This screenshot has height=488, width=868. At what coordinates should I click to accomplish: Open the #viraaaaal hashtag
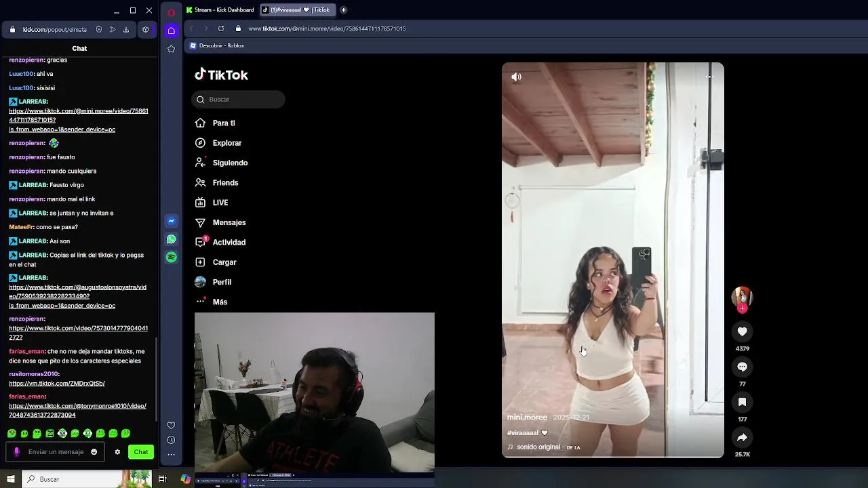pos(523,433)
